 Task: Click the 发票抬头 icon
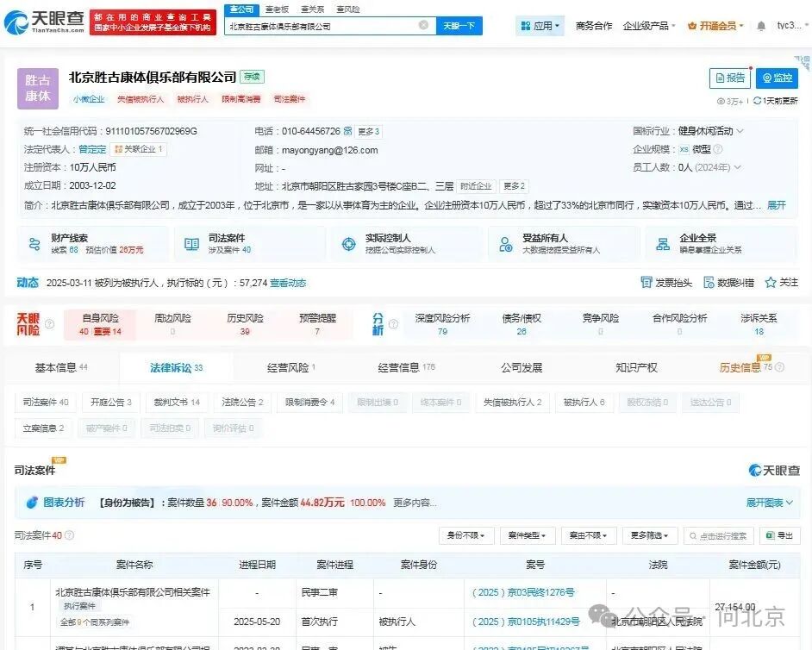tap(646, 282)
